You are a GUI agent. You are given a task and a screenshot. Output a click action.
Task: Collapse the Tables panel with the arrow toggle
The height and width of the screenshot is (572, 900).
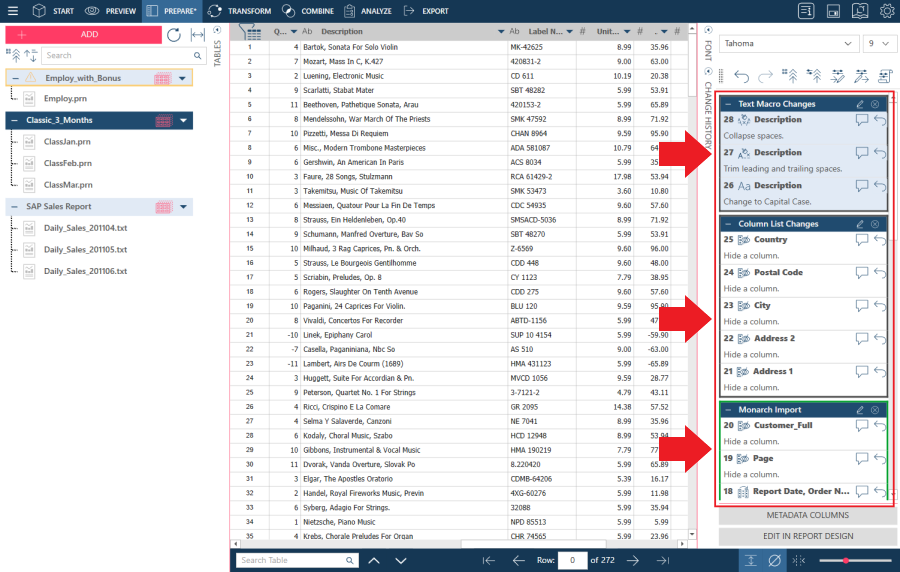[x=218, y=31]
